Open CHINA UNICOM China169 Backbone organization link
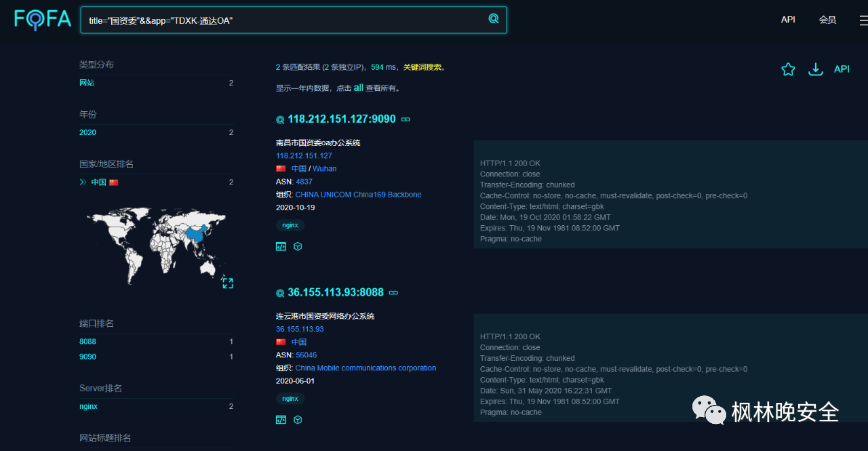The image size is (868, 451). coord(358,195)
